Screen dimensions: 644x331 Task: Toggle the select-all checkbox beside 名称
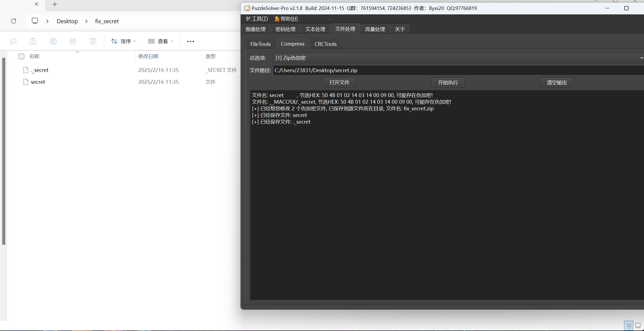coord(22,56)
